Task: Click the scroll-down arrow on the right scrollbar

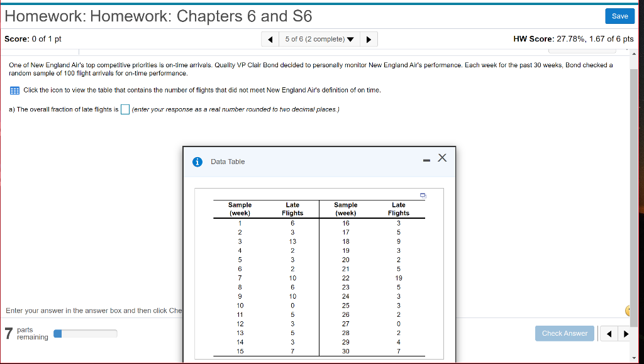Action: (x=634, y=358)
